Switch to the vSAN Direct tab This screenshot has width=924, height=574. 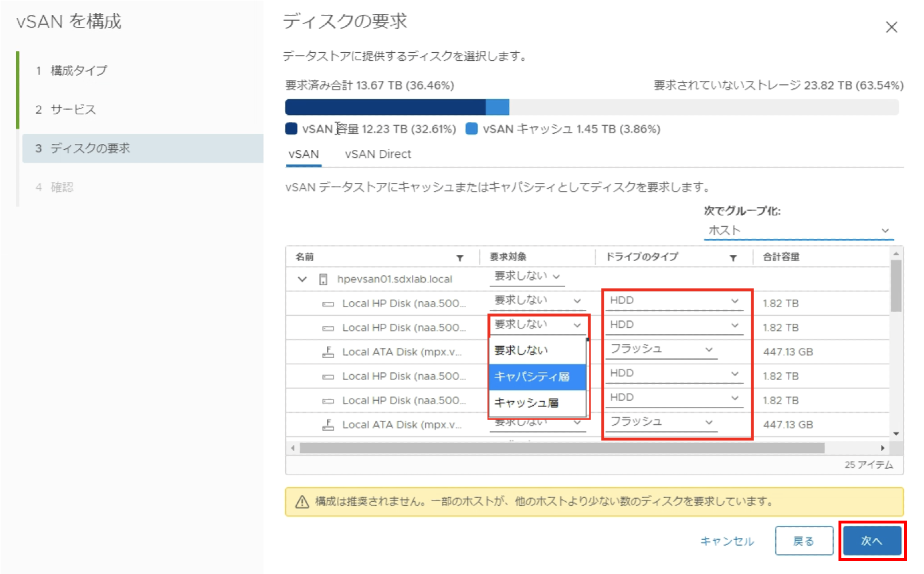[378, 154]
